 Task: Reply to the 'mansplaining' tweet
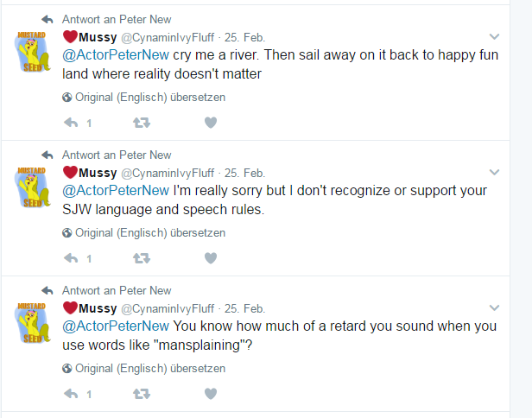point(71,394)
